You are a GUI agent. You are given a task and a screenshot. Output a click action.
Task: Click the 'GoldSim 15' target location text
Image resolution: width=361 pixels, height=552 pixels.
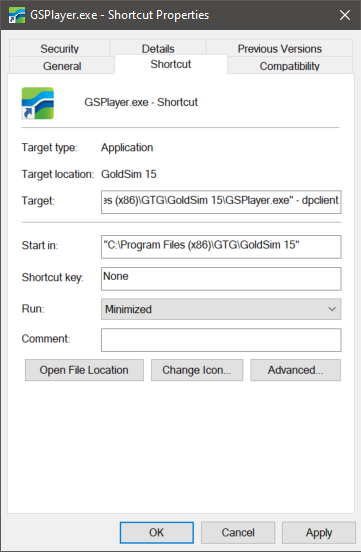129,174
